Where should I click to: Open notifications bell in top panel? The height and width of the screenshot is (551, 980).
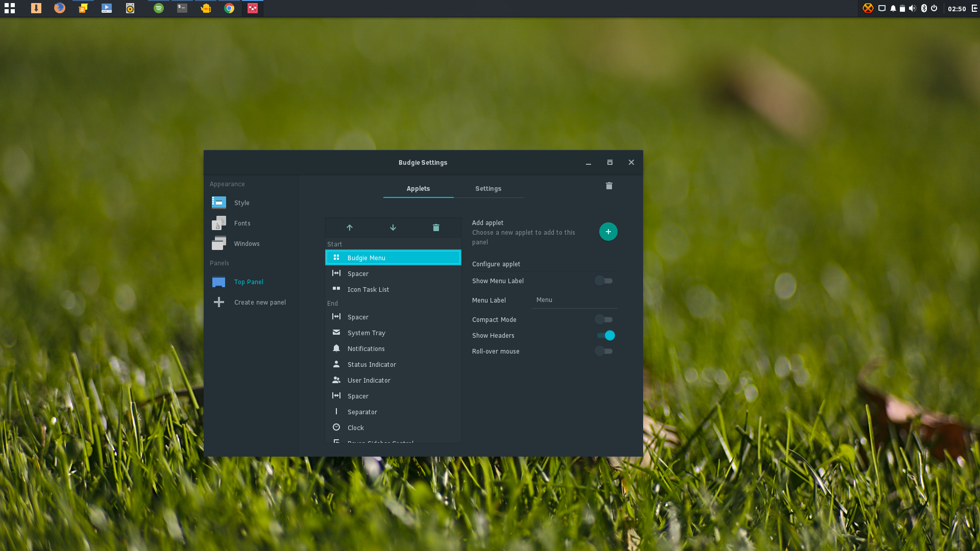(893, 9)
